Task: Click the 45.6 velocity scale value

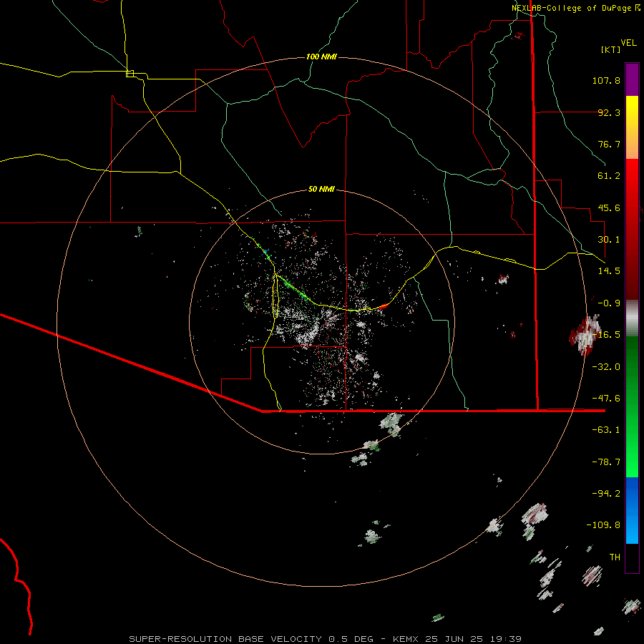Action: click(609, 208)
